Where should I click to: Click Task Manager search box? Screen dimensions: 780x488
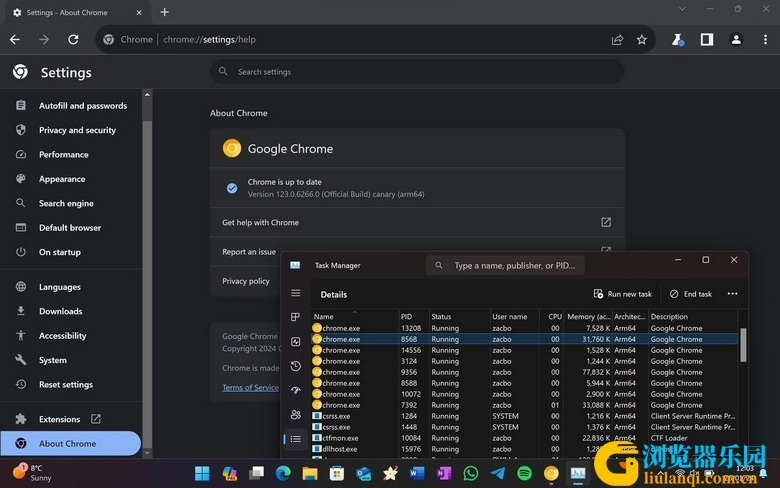505,265
